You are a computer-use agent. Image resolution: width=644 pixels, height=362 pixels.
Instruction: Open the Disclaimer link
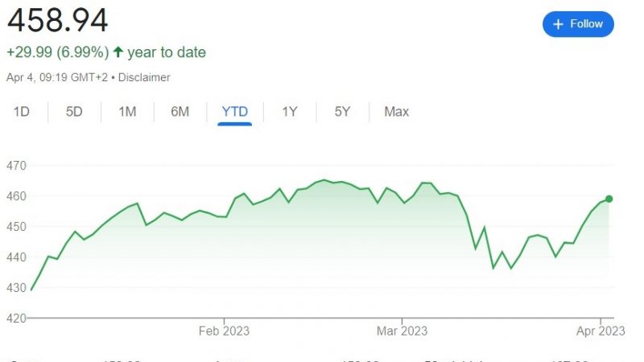pyautogui.click(x=144, y=77)
